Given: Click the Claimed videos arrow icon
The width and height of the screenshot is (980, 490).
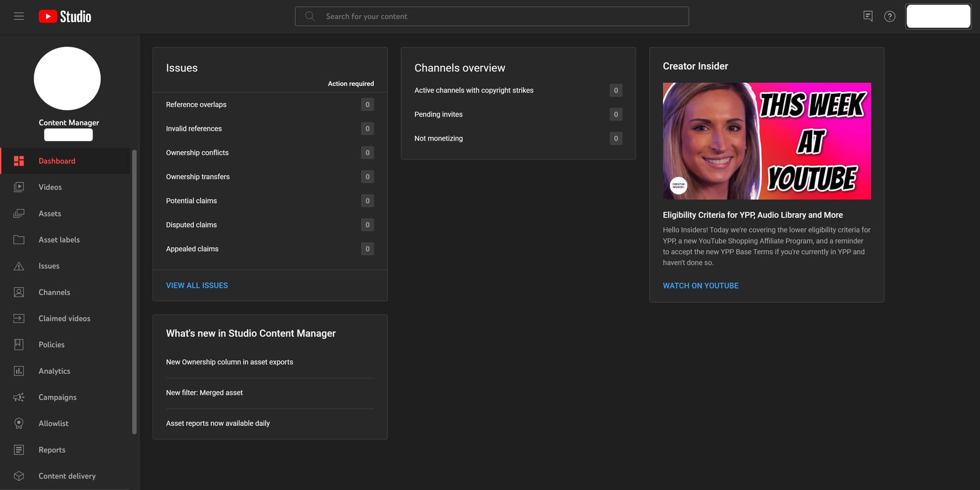Looking at the screenshot, I should (19, 318).
